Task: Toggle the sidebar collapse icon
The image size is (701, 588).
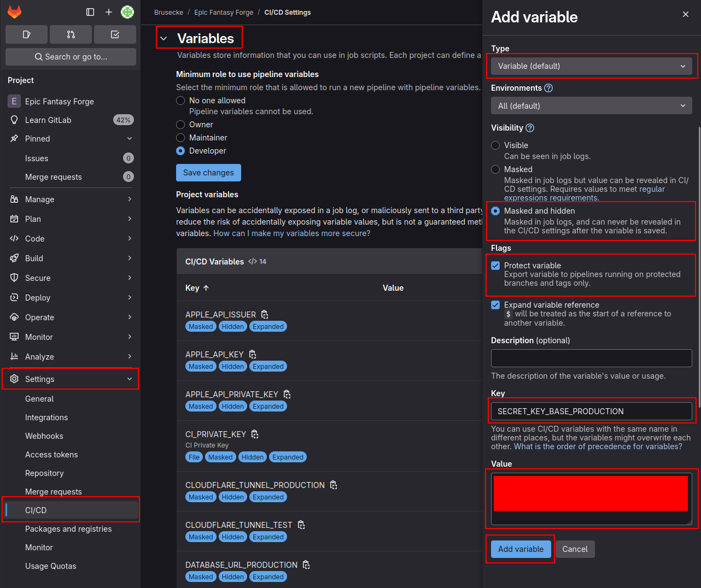Action: pyautogui.click(x=90, y=12)
